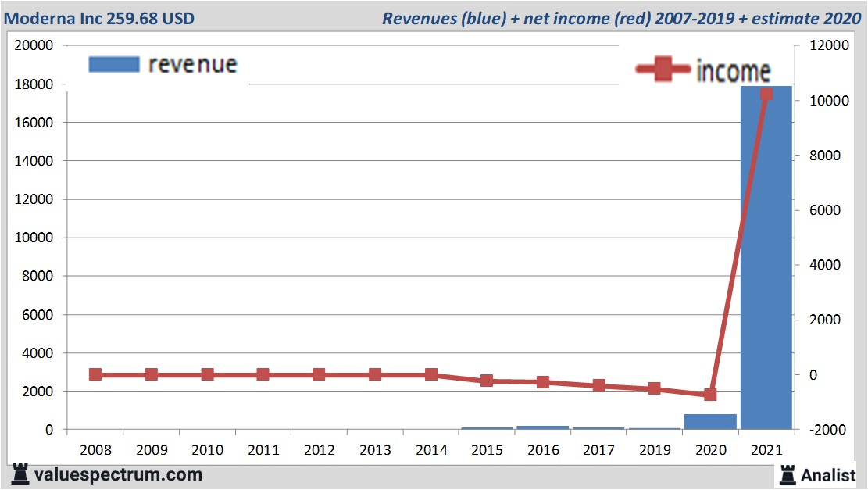This screenshot has width=868, height=490.
Task: Click the red income marker for 2017
Action: pos(598,385)
